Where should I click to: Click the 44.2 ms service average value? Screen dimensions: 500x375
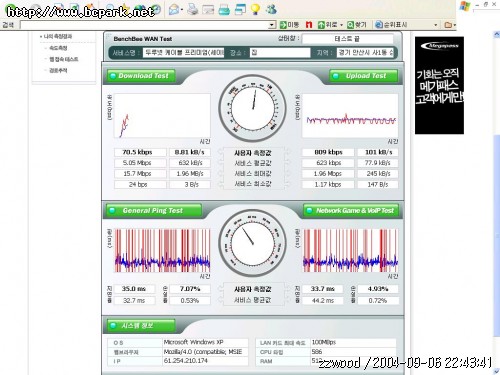(322, 301)
